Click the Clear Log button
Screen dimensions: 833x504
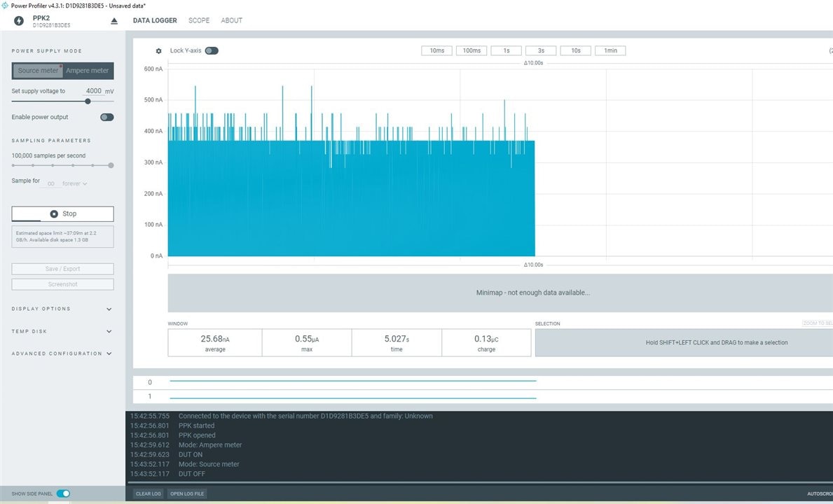click(149, 493)
